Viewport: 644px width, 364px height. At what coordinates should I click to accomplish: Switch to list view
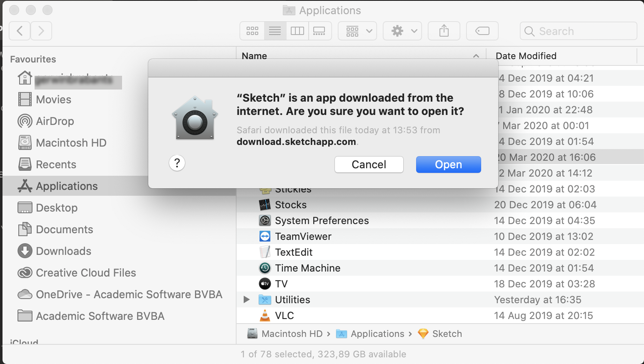click(275, 31)
